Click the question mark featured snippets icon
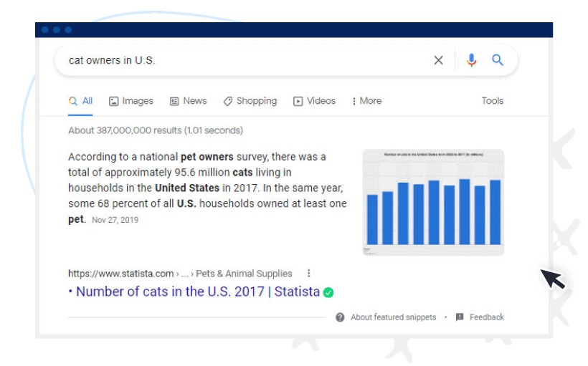Image resolution: width=588 pixels, height=366 pixels. coord(340,317)
